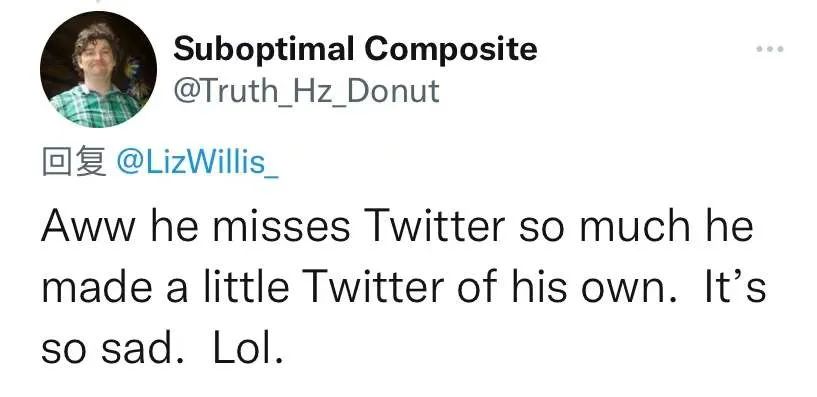817x397 pixels.
Task: Select the word "Suboptimal" in the display name
Action: (264, 49)
